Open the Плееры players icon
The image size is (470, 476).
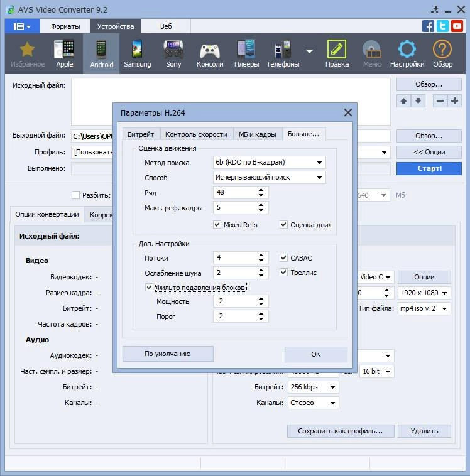(246, 55)
